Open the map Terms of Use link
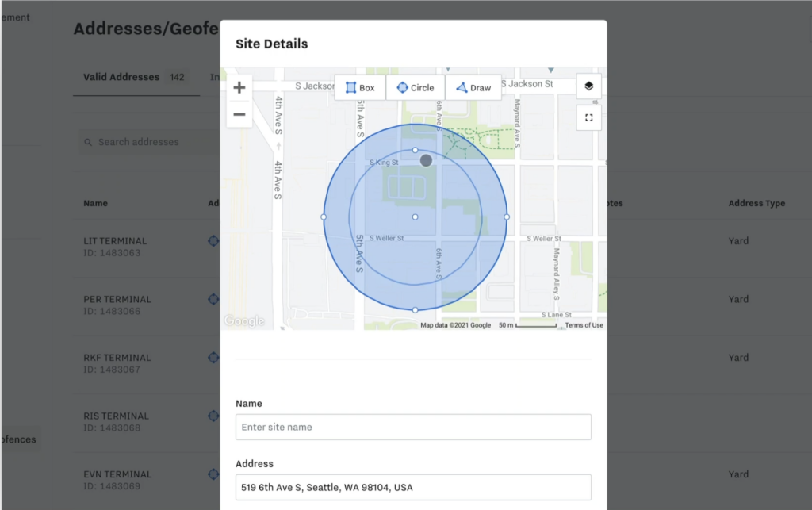This screenshot has height=510, width=812. pos(584,325)
